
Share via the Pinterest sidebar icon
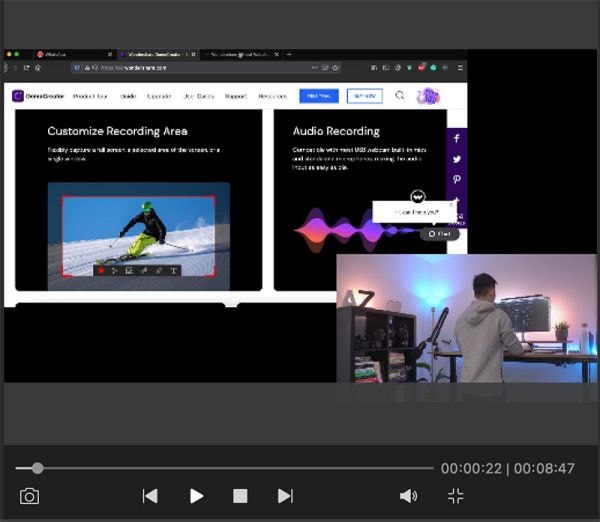point(457,179)
